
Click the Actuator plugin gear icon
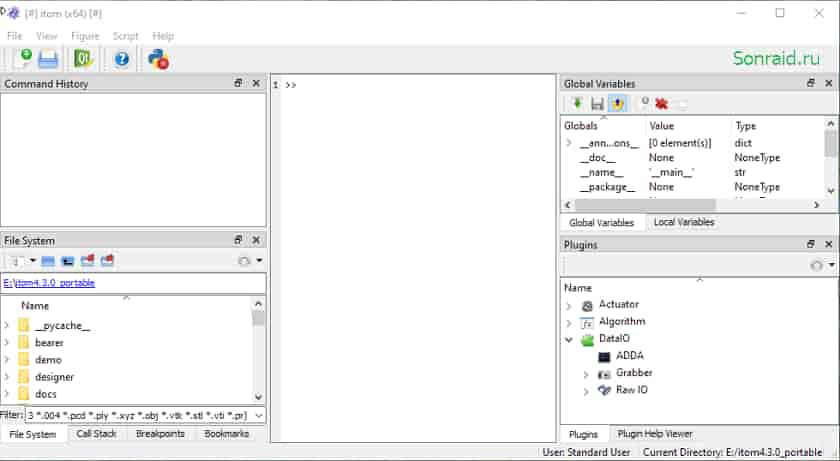click(x=587, y=306)
